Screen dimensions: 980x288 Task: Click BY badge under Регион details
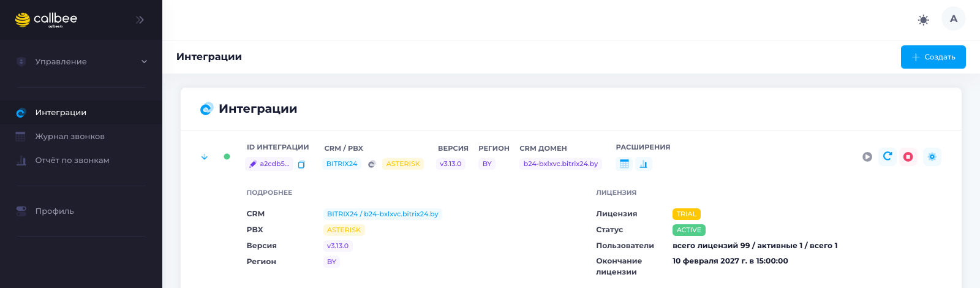click(331, 262)
